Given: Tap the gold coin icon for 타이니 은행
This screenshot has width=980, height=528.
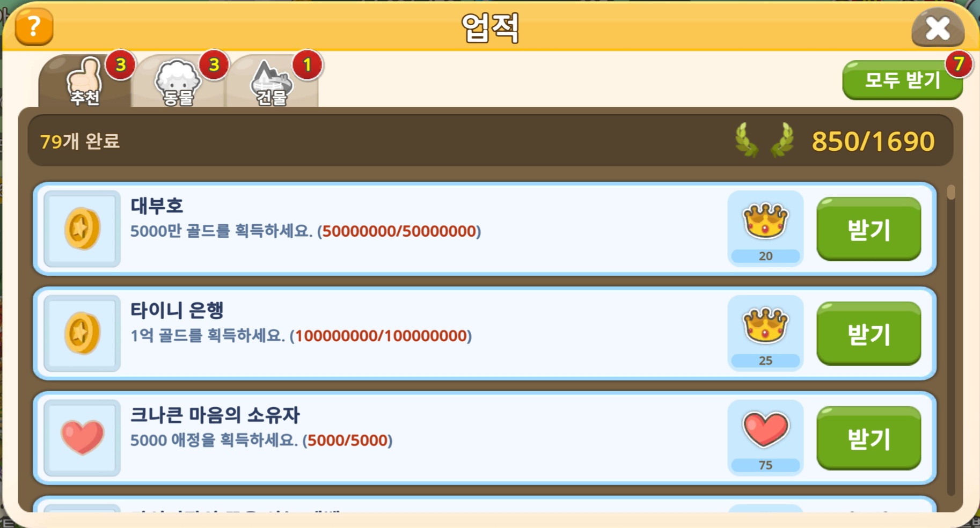Looking at the screenshot, I should tap(82, 333).
